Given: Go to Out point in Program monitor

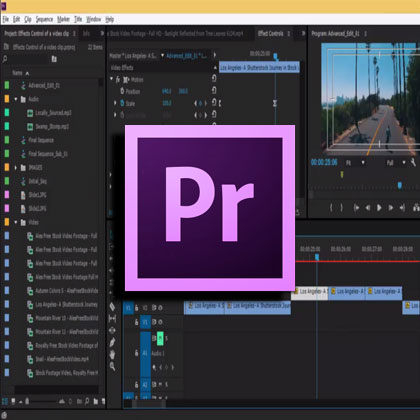Looking at the screenshot, I should (x=402, y=208).
